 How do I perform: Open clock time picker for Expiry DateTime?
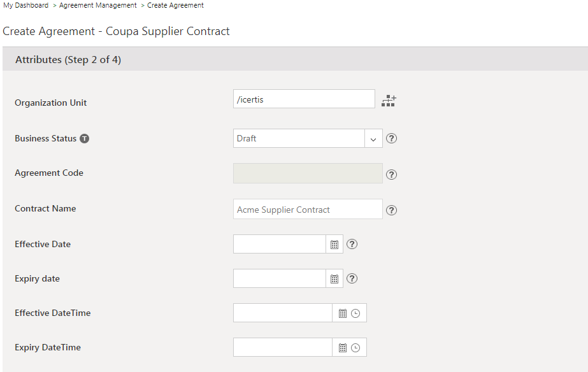click(355, 348)
